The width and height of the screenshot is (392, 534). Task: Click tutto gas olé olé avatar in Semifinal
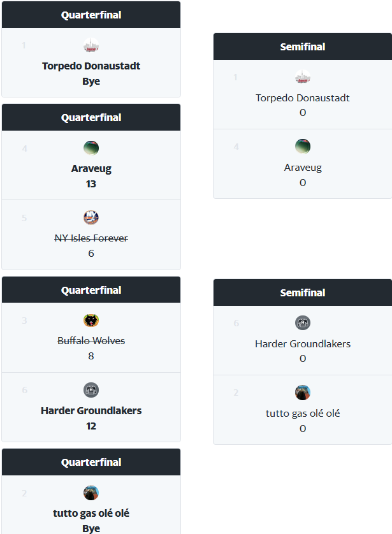click(303, 393)
